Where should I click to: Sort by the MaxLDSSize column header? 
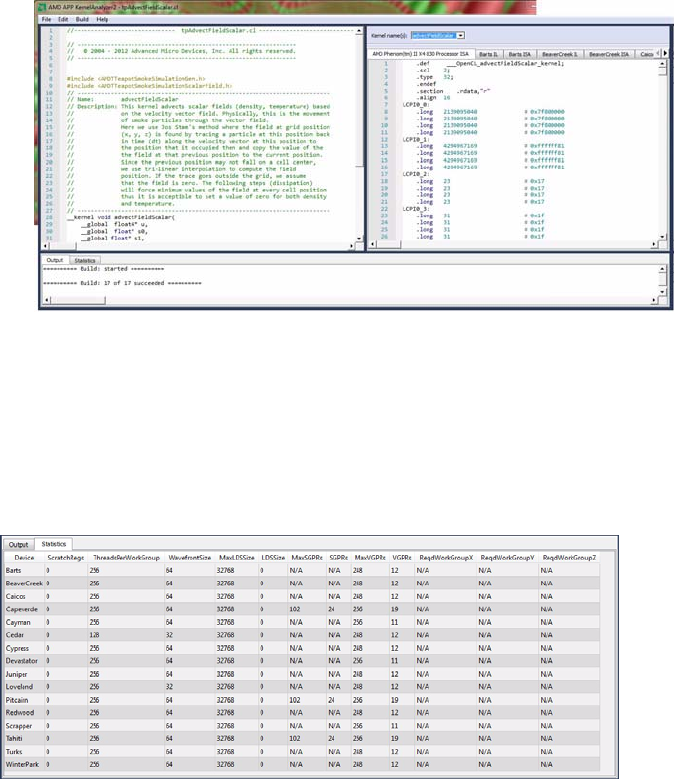pos(236,557)
